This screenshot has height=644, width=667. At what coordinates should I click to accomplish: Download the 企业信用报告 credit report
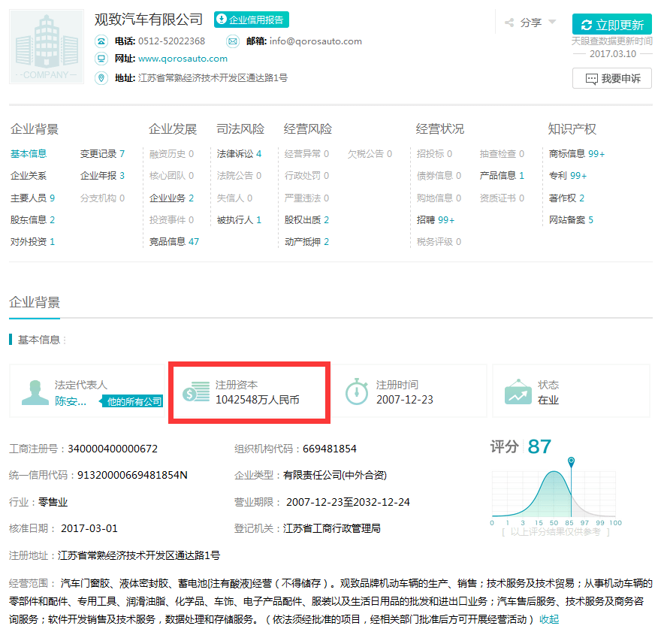coord(252,20)
